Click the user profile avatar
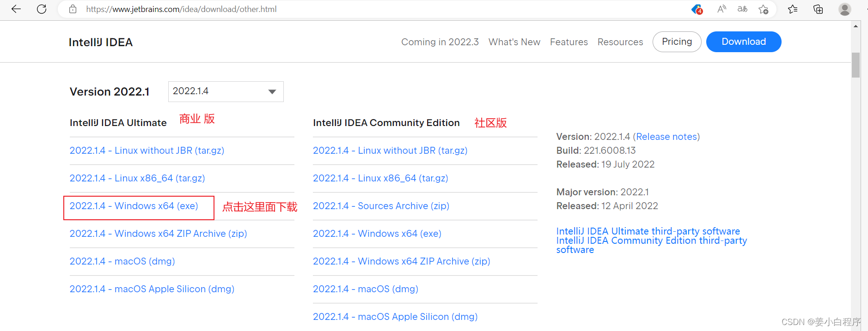The image size is (868, 331). 845,9
